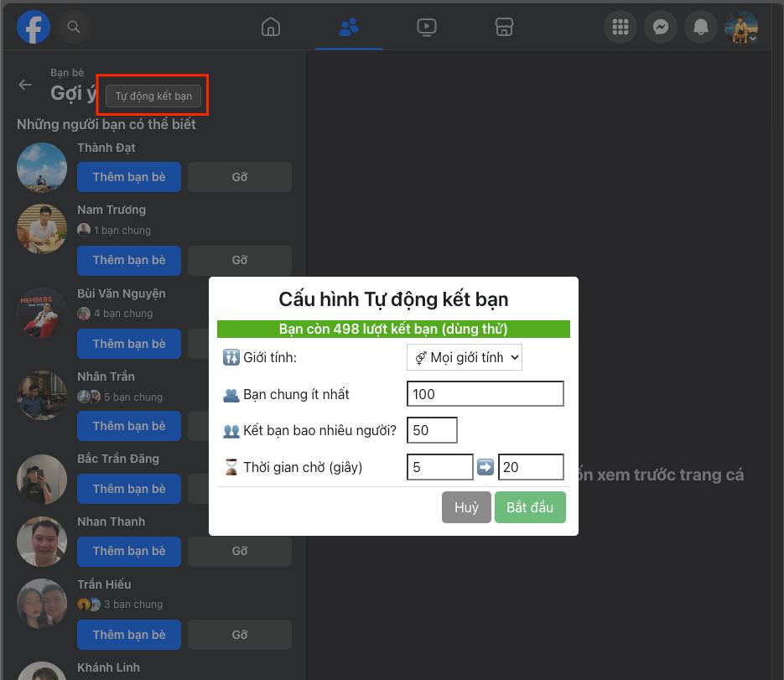Image resolution: width=784 pixels, height=680 pixels.
Task: Click the Bắt đầu start button
Action: (530, 507)
